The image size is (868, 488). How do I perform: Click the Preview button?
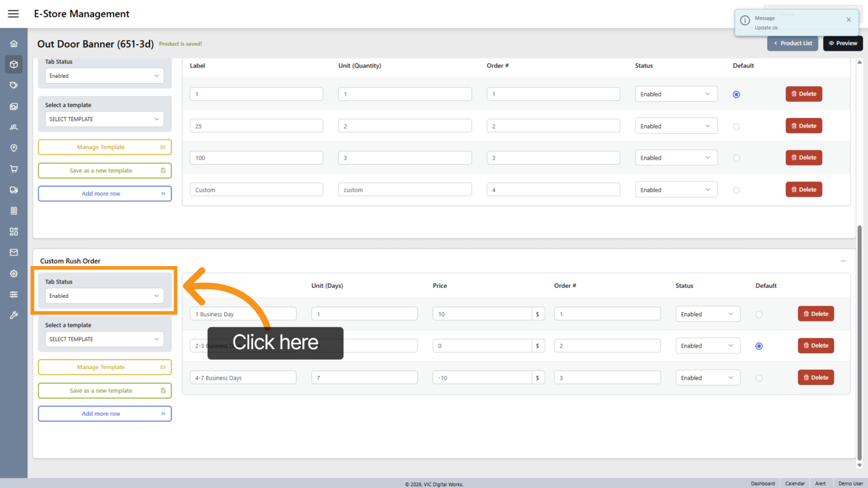(843, 43)
